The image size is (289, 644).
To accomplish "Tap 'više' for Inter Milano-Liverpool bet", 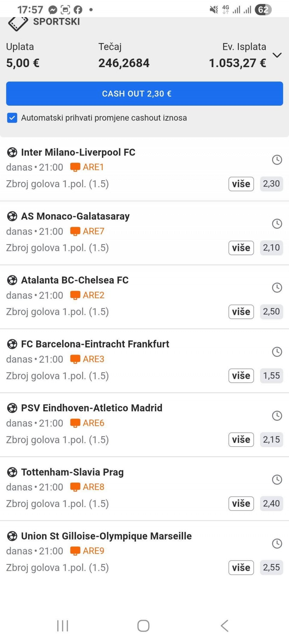I will click(241, 184).
